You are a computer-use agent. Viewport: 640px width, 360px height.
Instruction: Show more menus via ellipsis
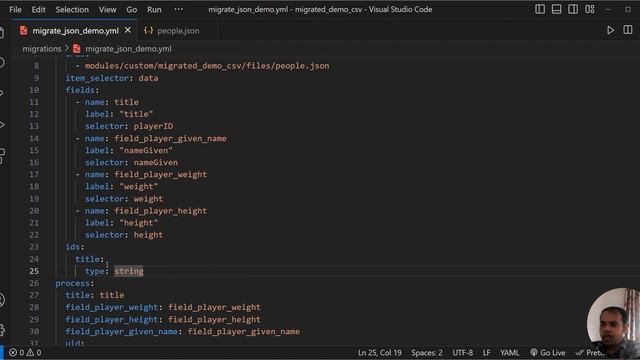pyautogui.click(x=178, y=9)
